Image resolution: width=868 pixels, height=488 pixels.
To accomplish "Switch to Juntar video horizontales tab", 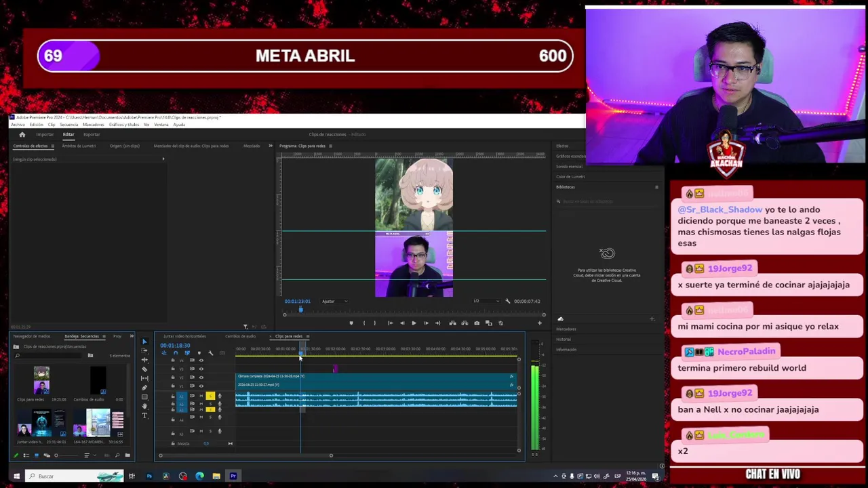I will [x=184, y=336].
